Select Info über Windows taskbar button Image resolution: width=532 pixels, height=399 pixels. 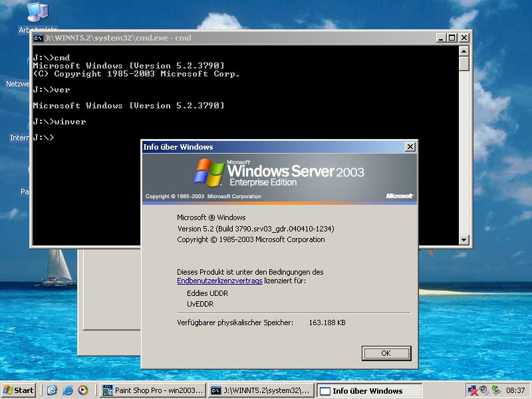(x=369, y=390)
